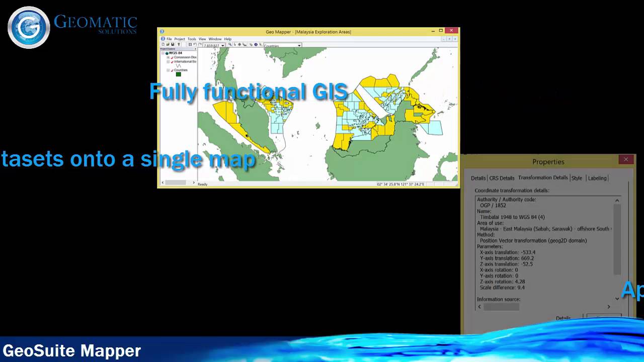Click the up arrow of transformation details scrollbar
Viewport: 644px width, 362px height.
pos(617,201)
